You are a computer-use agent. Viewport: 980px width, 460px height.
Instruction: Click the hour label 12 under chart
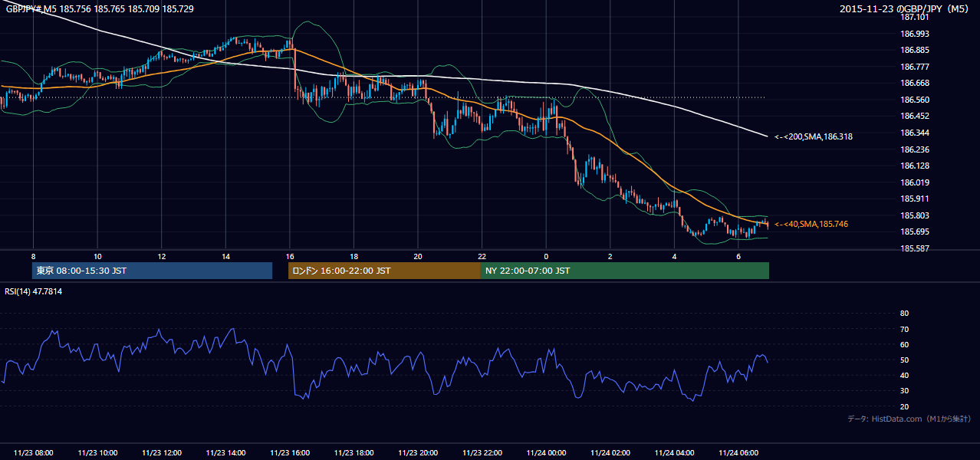pos(162,256)
